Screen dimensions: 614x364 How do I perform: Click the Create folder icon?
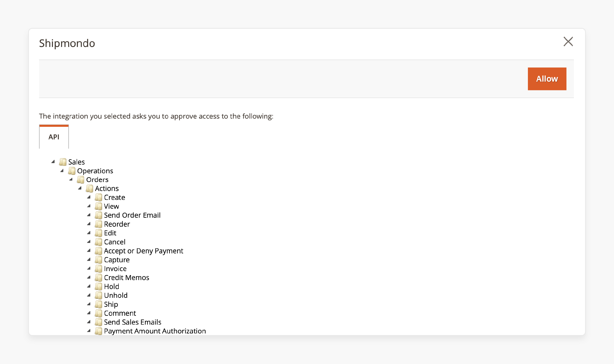[x=98, y=197]
